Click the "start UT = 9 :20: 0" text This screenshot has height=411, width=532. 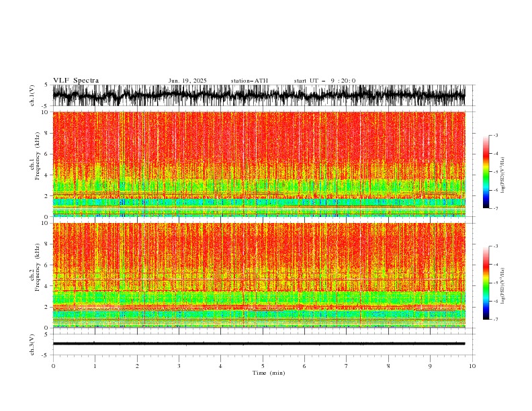pyautogui.click(x=324, y=81)
